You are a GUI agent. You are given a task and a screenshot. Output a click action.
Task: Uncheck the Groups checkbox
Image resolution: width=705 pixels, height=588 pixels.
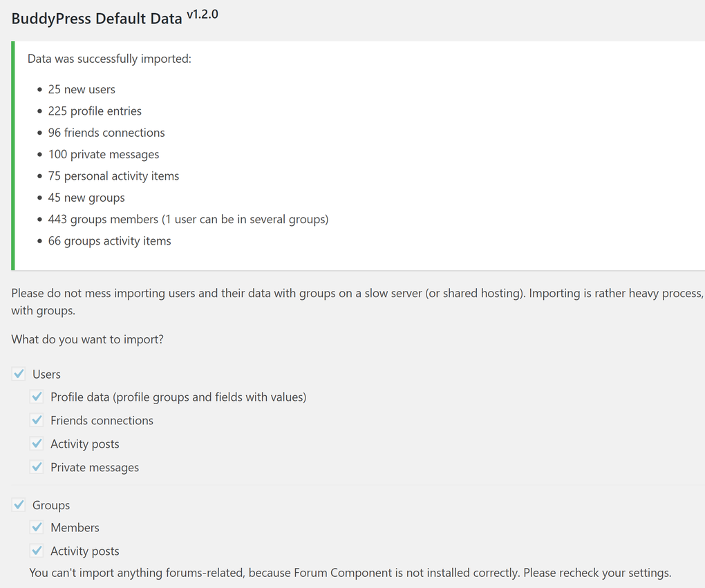pos(19,506)
